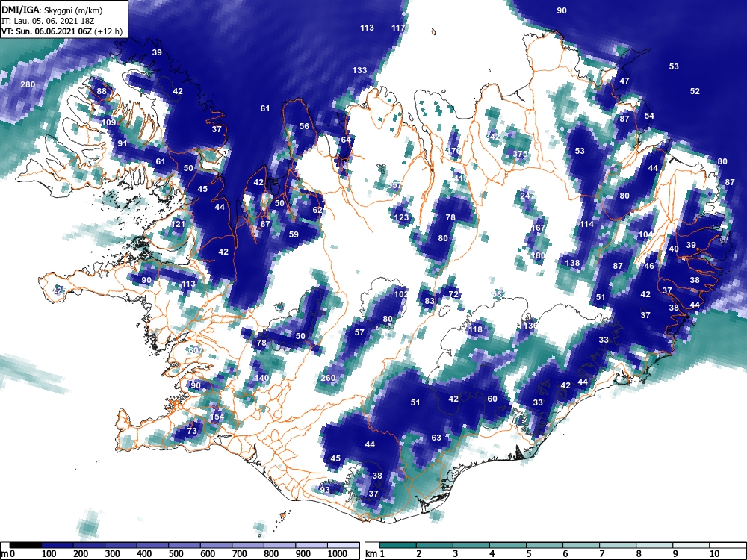Viewport: 747px width, 560px height.
Task: Click the km legend tick label '6'
Action: [x=565, y=554]
